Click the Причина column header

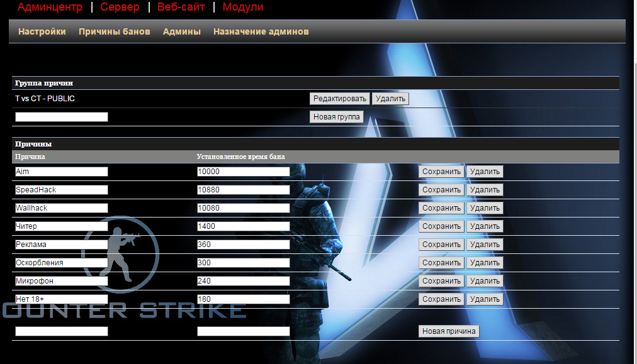coord(30,157)
